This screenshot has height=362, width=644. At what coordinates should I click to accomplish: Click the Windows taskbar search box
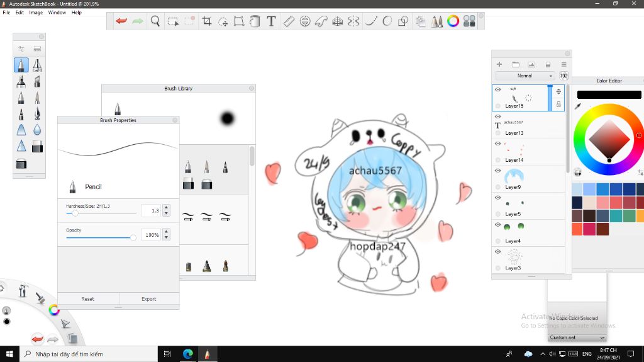click(88, 354)
